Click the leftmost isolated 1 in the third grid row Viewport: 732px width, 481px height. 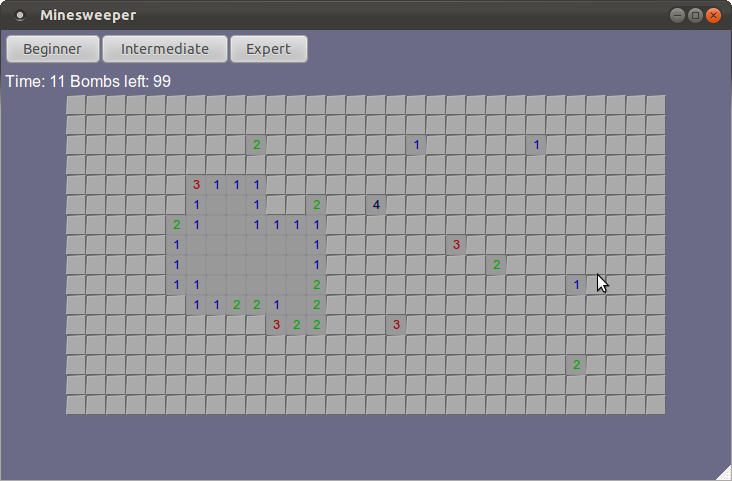tap(416, 145)
